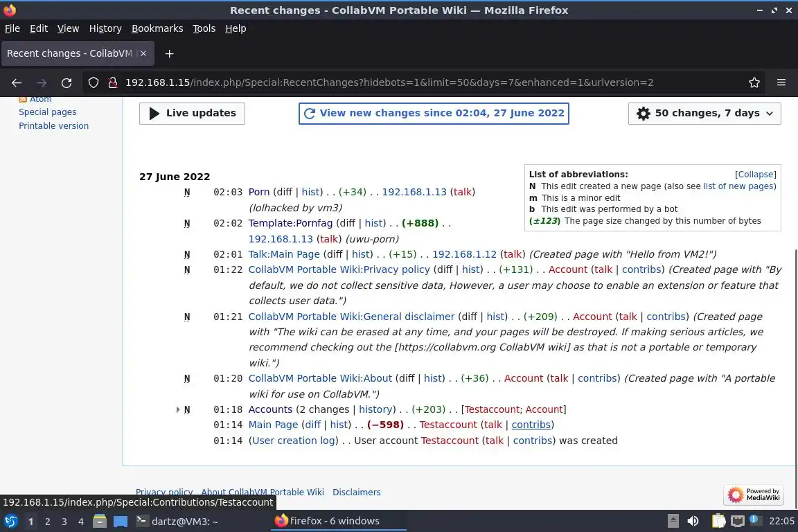Click the URL address field
The height and width of the screenshot is (532, 798).
[389, 82]
